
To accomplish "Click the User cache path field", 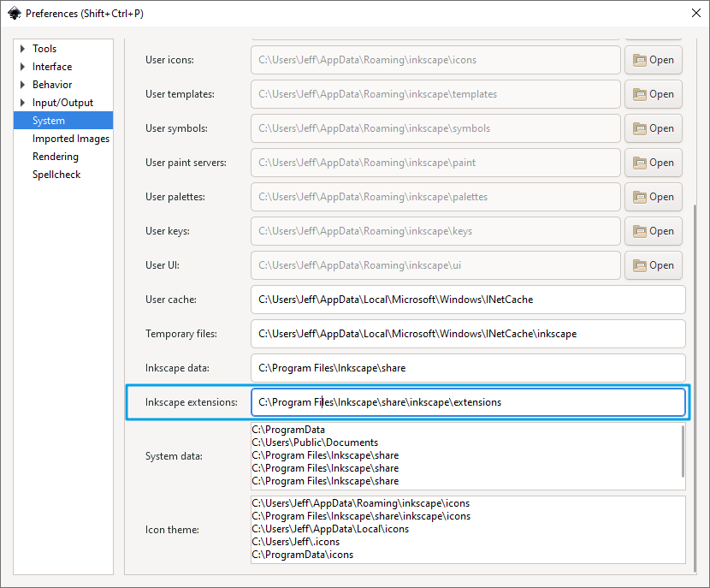I will pyautogui.click(x=468, y=300).
